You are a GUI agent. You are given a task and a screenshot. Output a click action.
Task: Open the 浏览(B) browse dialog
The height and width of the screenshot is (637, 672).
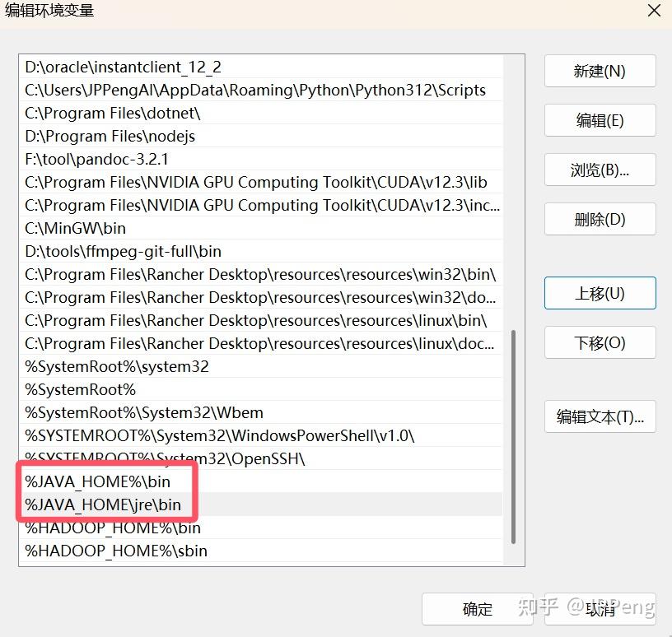600,170
